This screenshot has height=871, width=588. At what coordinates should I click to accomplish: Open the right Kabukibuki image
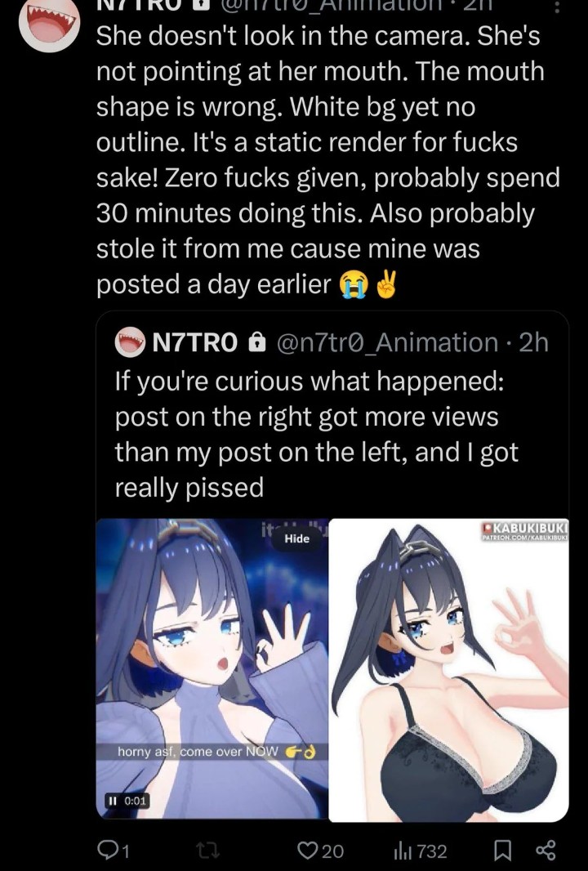click(x=448, y=670)
